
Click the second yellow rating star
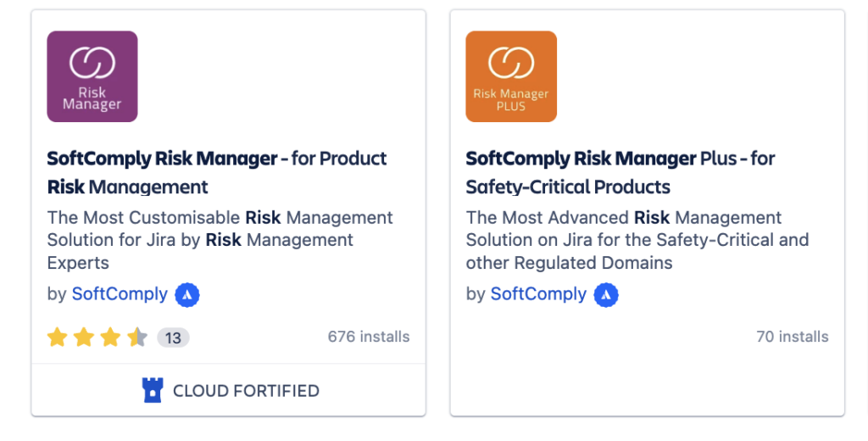click(84, 337)
